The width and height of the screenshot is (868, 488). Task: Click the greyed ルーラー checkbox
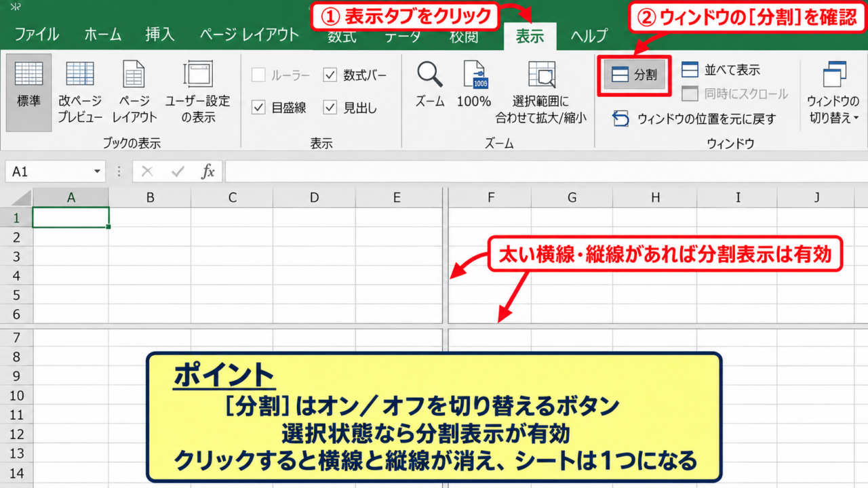tap(258, 75)
